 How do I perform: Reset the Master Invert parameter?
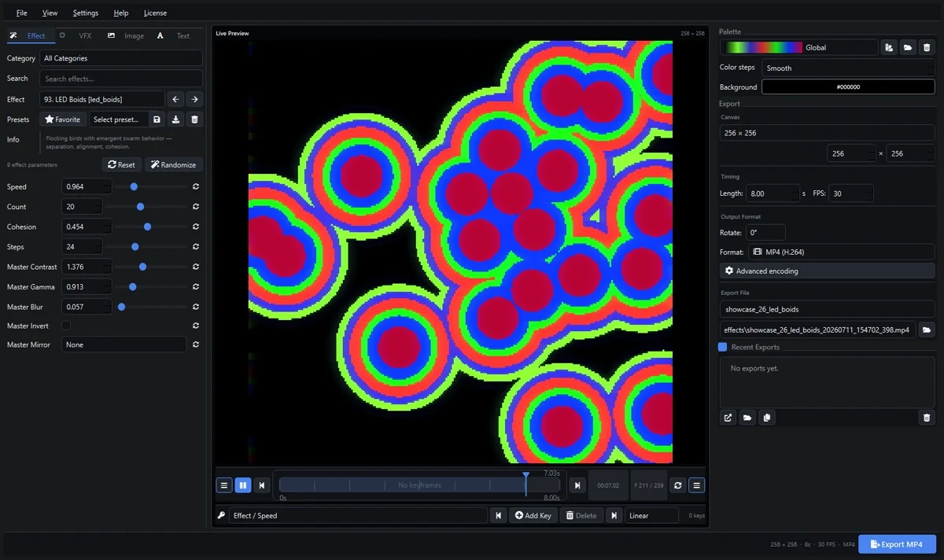pos(195,326)
